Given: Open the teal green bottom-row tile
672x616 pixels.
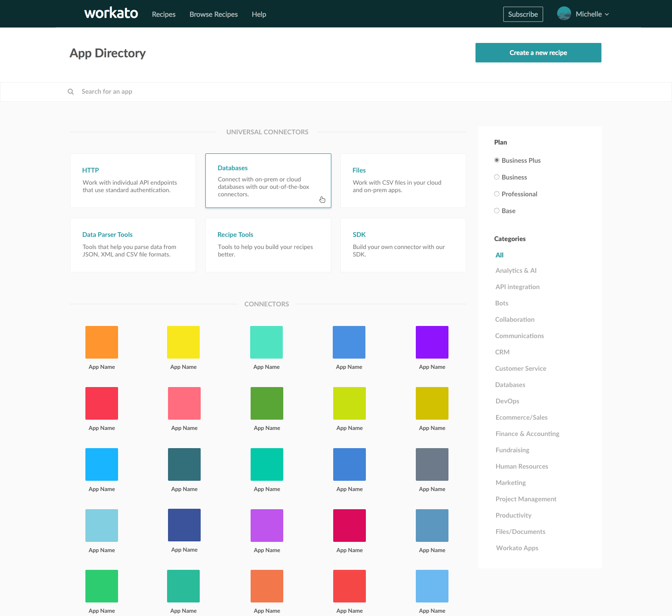Looking at the screenshot, I should point(183,586).
